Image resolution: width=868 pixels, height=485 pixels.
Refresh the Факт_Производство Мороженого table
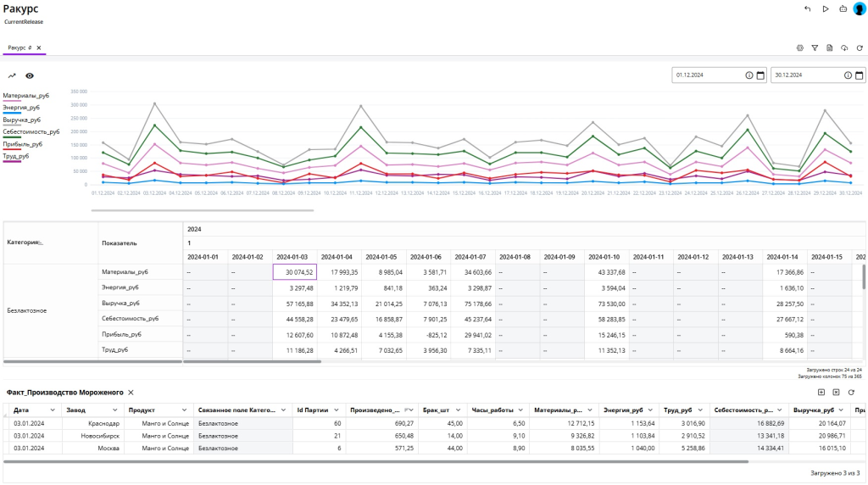tap(851, 393)
